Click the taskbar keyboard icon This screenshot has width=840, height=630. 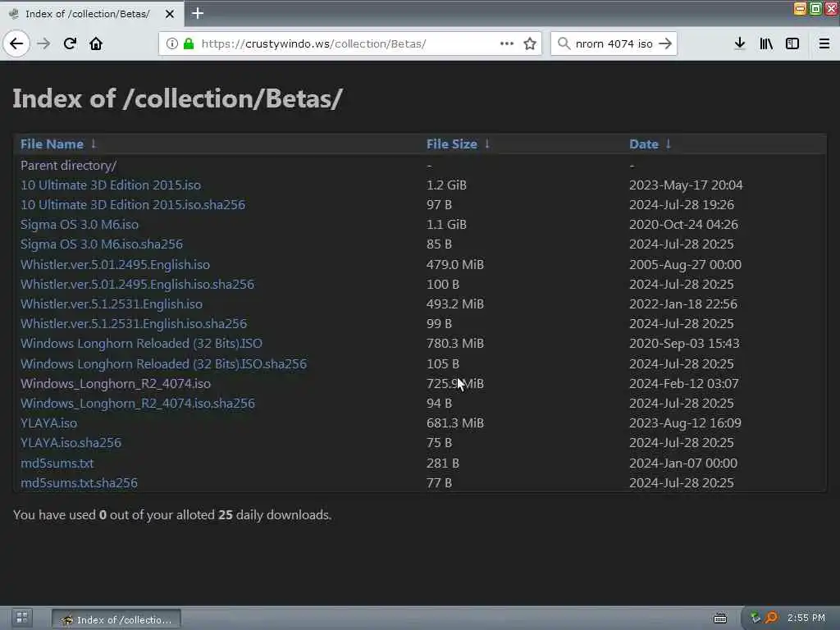[x=720, y=619]
